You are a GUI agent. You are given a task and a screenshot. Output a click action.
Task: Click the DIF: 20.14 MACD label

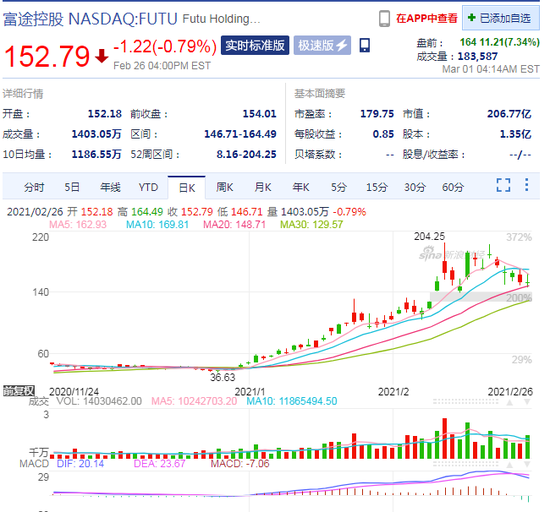pos(80,464)
